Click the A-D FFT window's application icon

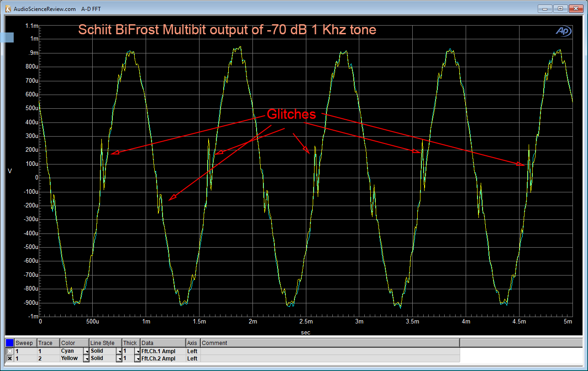[8, 8]
